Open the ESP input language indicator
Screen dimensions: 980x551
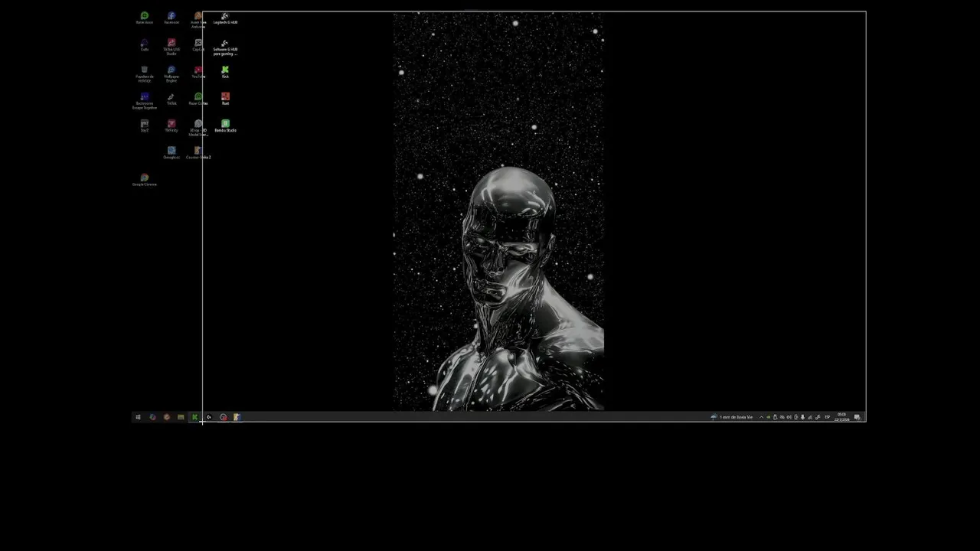click(x=827, y=417)
